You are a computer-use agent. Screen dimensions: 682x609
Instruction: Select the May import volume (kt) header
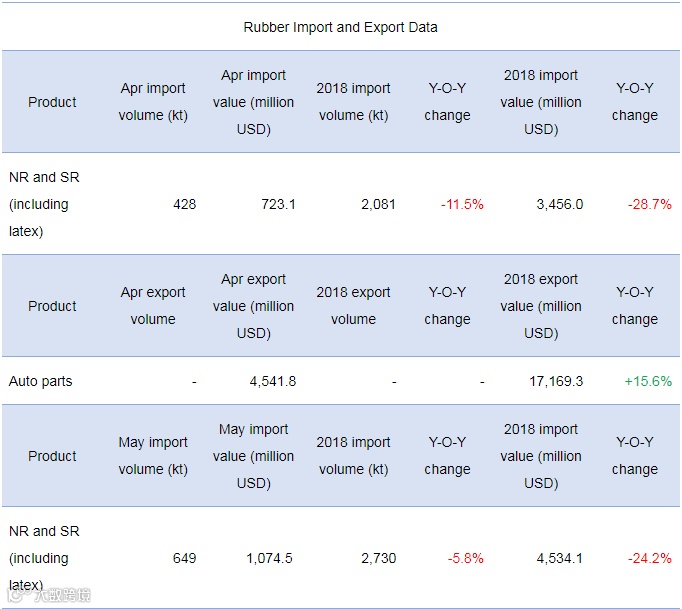tap(153, 456)
